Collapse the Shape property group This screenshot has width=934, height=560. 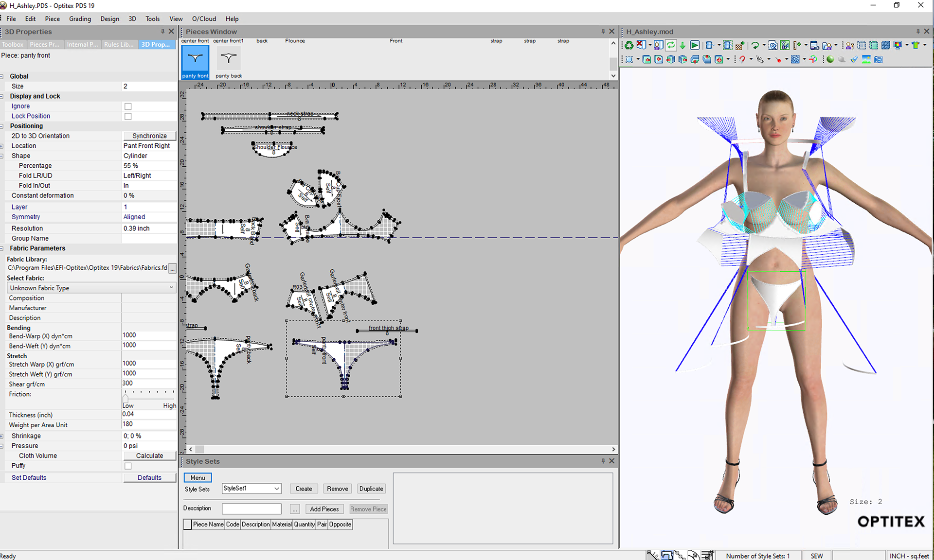coord(2,156)
